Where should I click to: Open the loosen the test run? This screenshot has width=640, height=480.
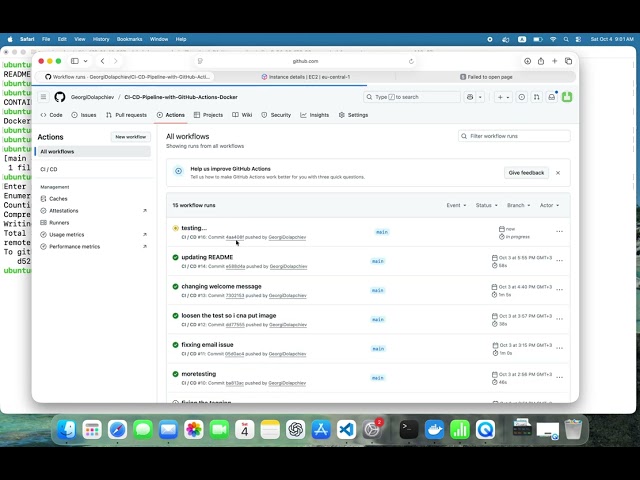pos(229,316)
